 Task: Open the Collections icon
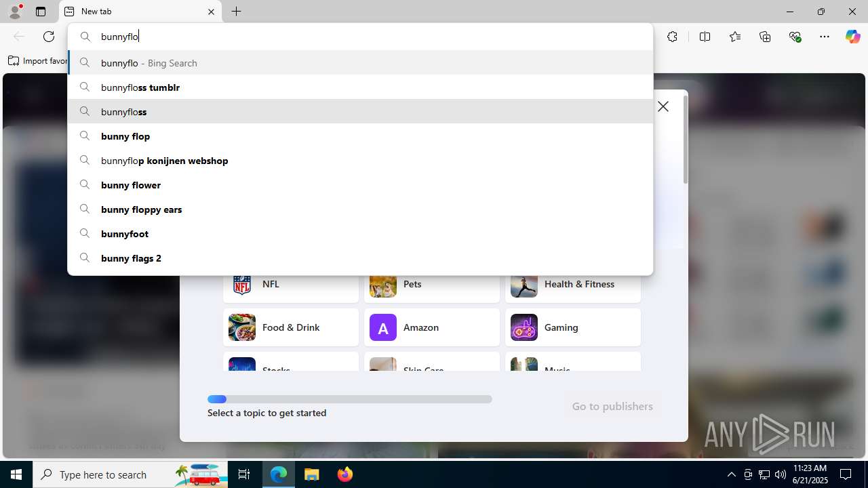pyautogui.click(x=765, y=37)
